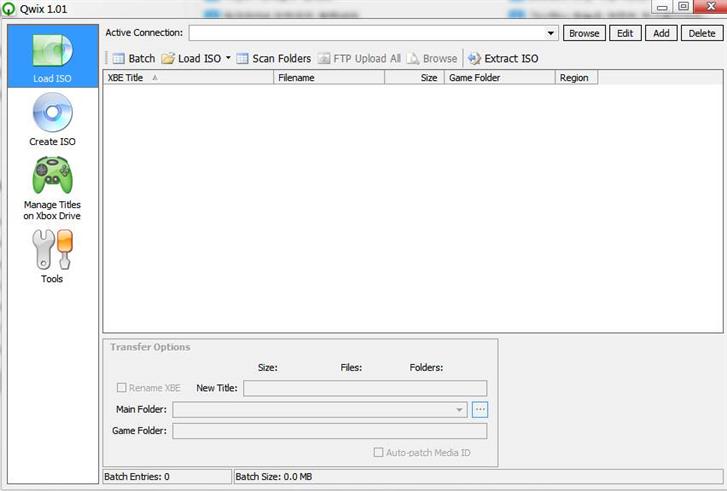Click the Batch Size: 0.0 MB status text
Viewport: 727px width, 491px height.
pos(274,477)
